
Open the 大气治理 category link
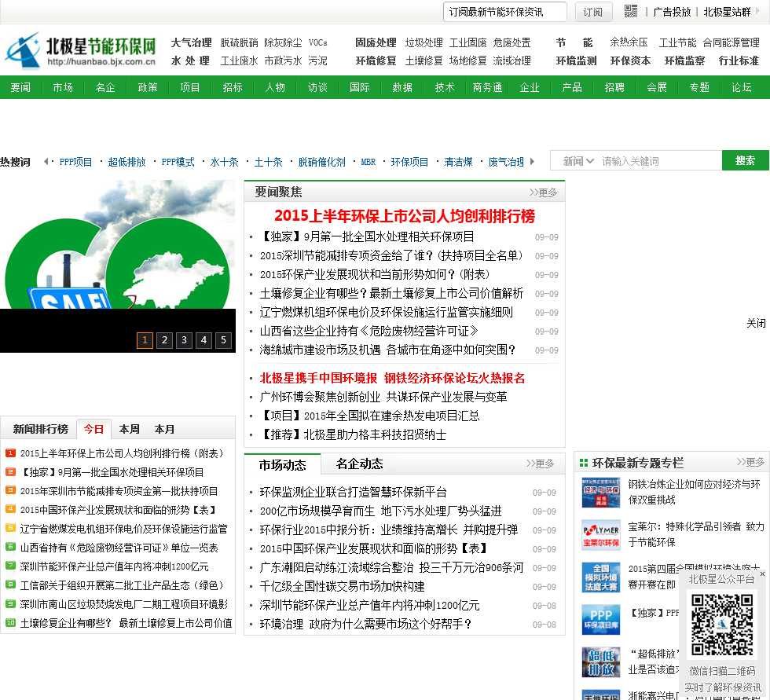(192, 42)
